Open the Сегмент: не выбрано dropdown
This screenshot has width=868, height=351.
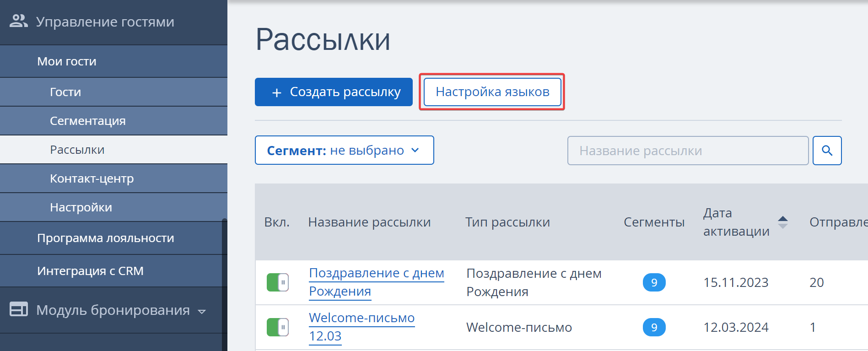[344, 150]
